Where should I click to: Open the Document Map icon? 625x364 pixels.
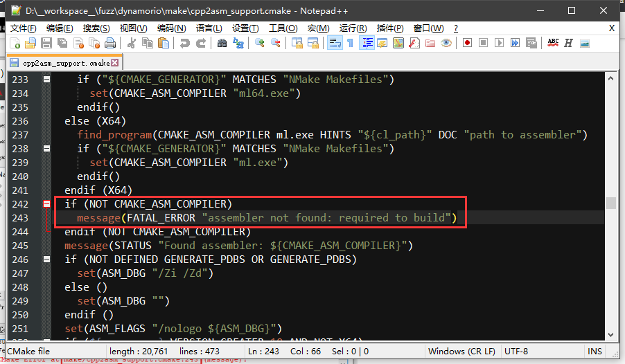pyautogui.click(x=398, y=43)
